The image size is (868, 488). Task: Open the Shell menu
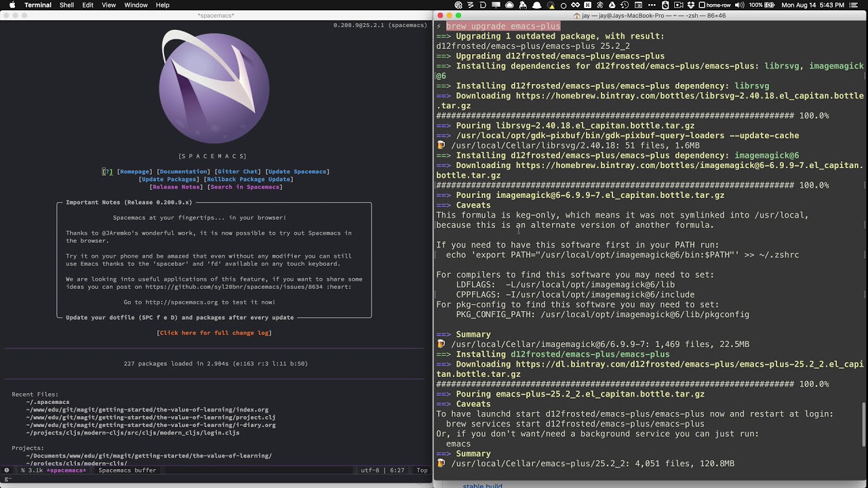pyautogui.click(x=66, y=5)
